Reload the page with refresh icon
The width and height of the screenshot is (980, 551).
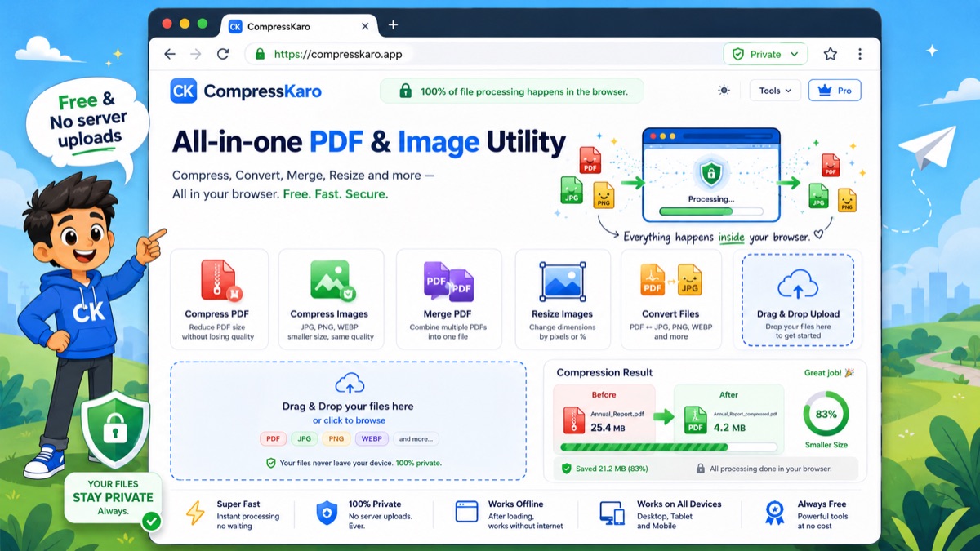(x=222, y=54)
